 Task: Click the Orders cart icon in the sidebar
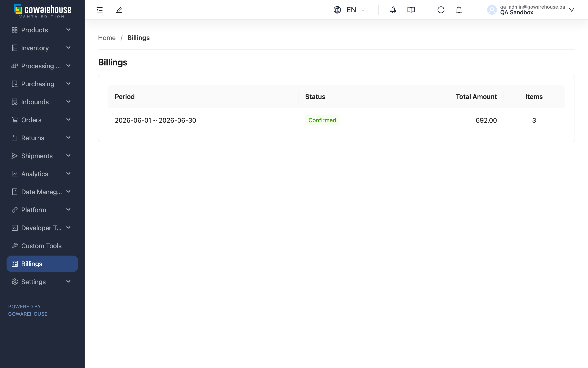[14, 120]
